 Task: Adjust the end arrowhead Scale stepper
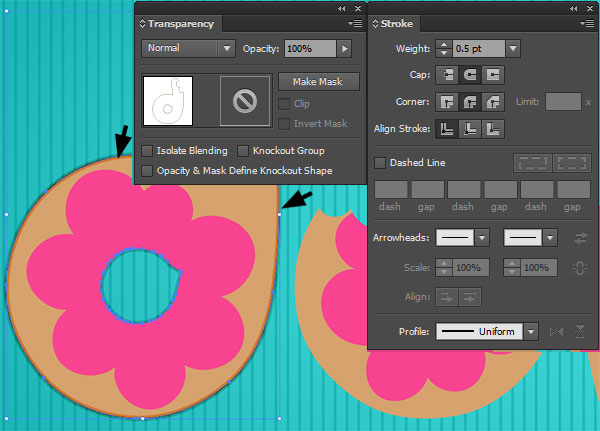[x=512, y=268]
